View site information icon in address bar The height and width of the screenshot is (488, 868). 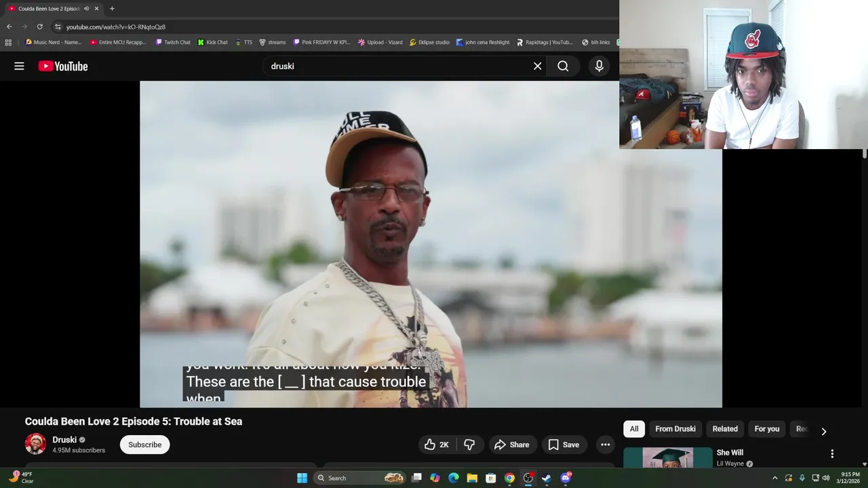tap(58, 26)
